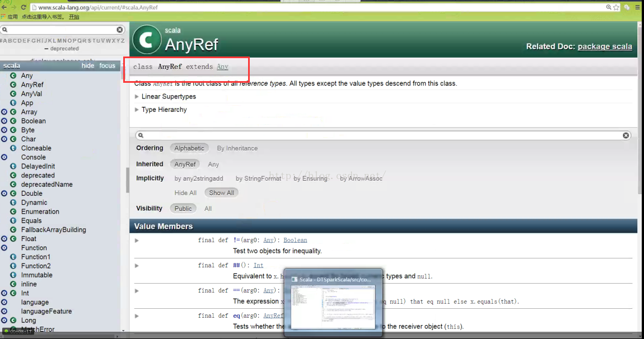
Task: Click the trait icon beside DelayedInit
Action: (13, 166)
